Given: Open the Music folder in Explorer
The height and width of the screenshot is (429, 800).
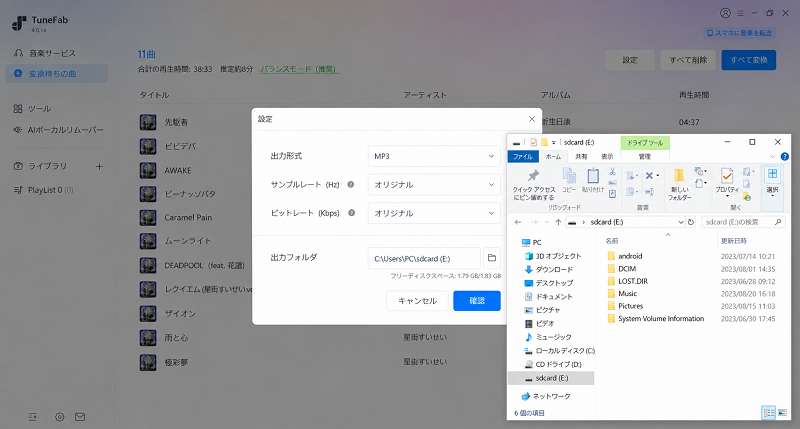Looking at the screenshot, I should [x=628, y=293].
